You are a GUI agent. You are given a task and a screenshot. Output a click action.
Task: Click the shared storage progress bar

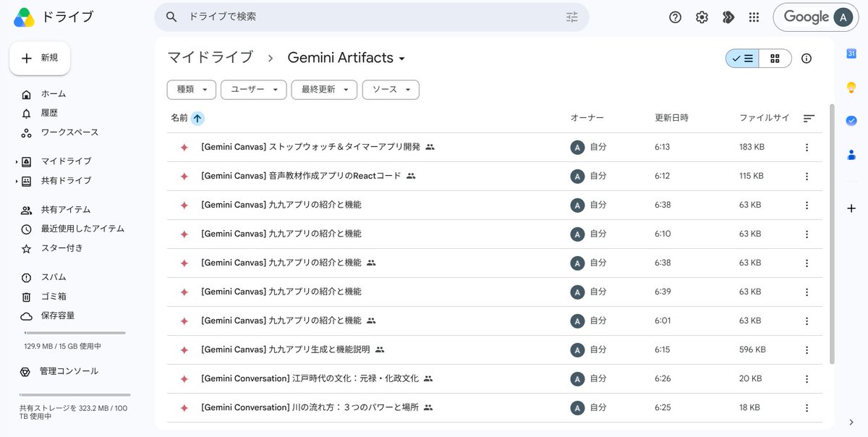[x=75, y=395]
